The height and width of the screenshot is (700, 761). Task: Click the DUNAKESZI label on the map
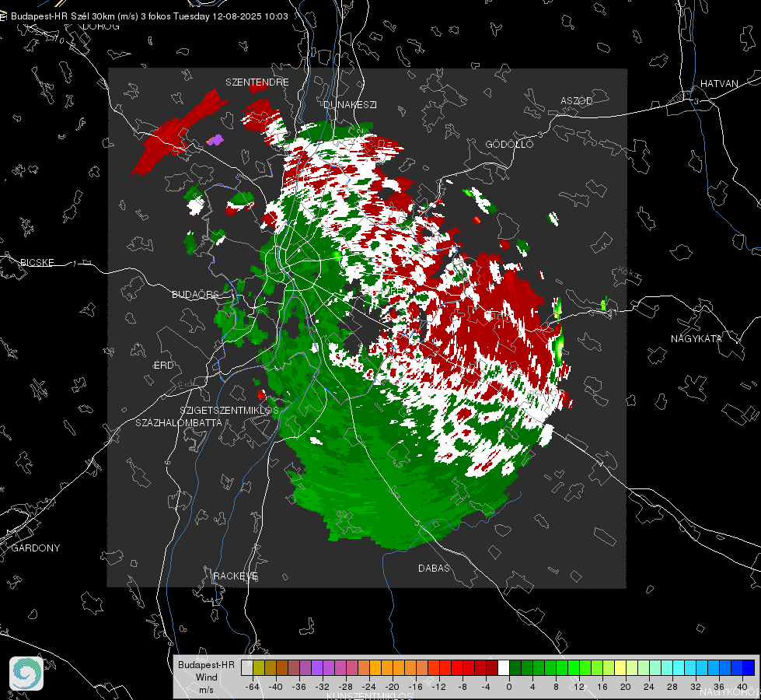click(350, 104)
